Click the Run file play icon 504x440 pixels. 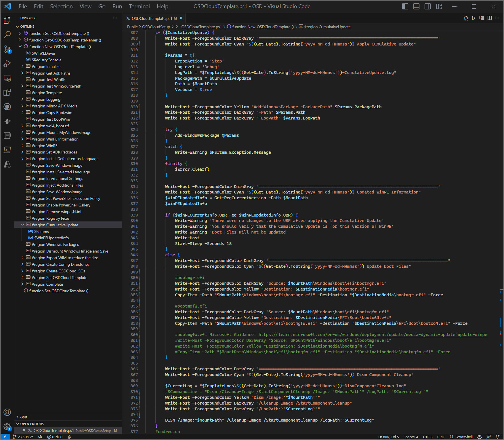(474, 18)
